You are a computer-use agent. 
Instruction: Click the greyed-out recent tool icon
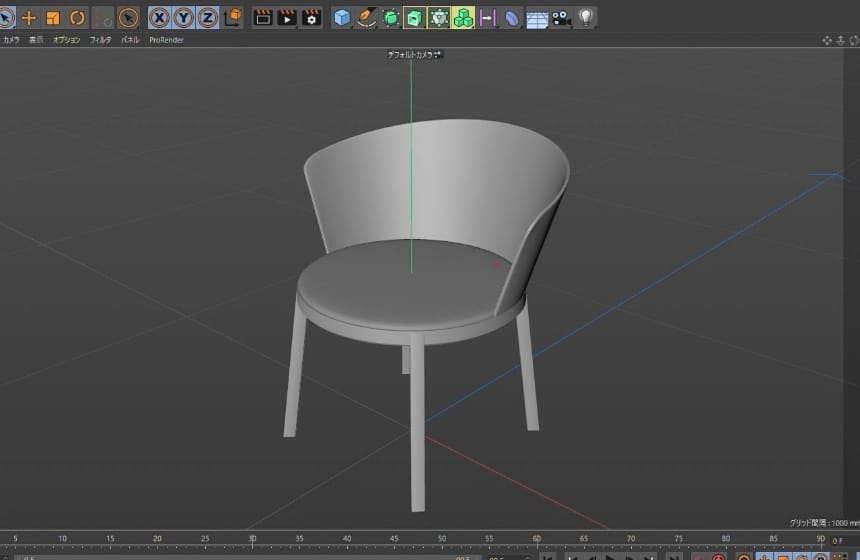[103, 18]
